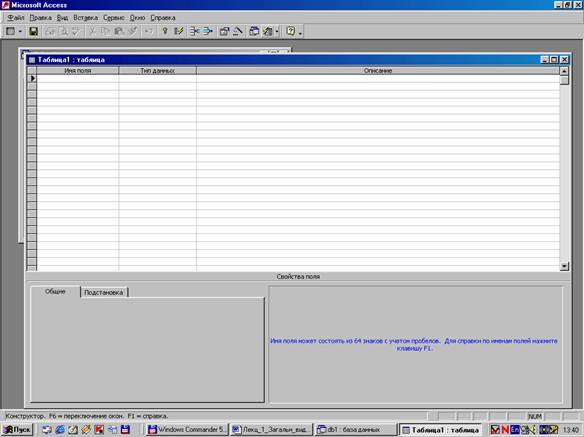584x437 pixels.
Task: Click the volume speaker tray icon
Action: click(x=533, y=430)
